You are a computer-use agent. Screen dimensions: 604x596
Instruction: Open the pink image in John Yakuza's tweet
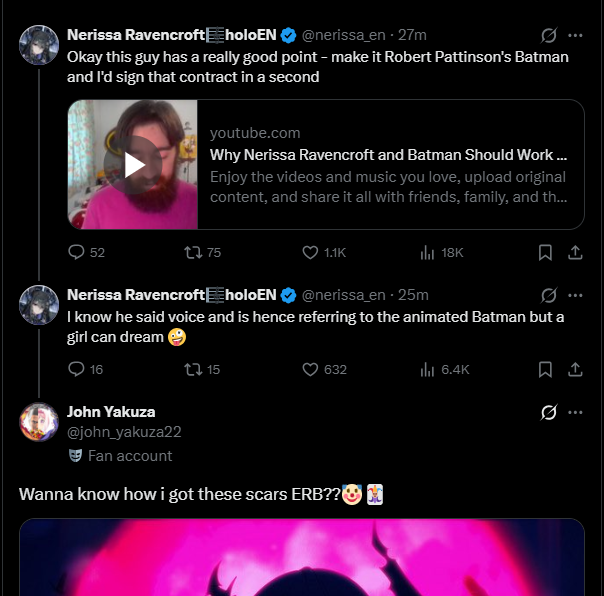tap(302, 557)
